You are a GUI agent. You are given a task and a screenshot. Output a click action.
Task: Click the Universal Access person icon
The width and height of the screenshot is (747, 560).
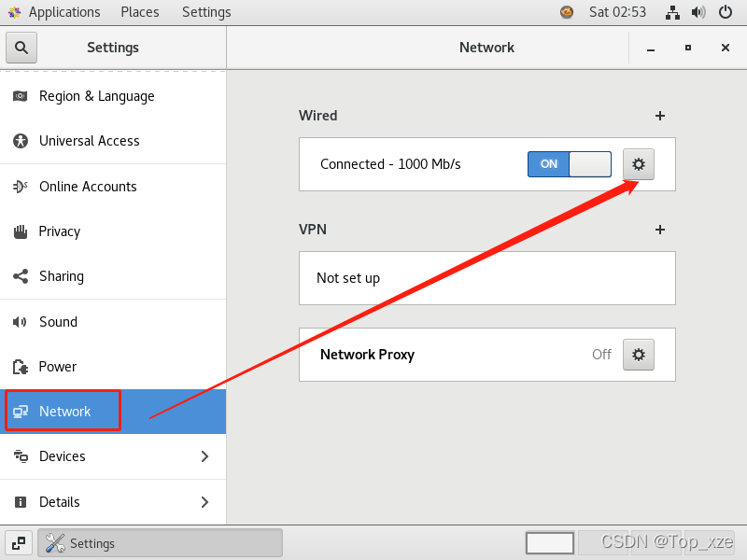(x=20, y=141)
